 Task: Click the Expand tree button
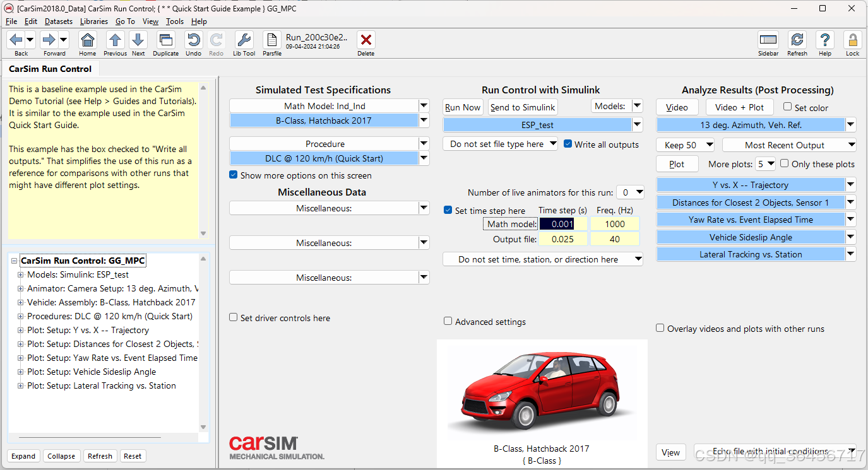click(23, 456)
